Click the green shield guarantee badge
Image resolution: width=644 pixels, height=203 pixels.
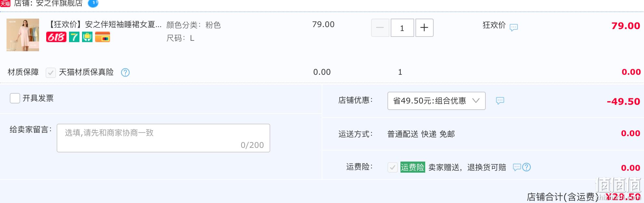(x=87, y=37)
